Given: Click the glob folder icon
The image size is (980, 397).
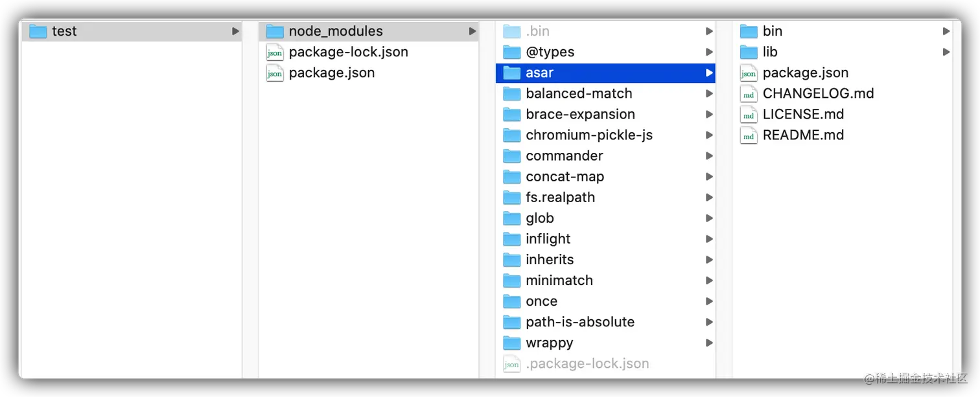Looking at the screenshot, I should (512, 218).
